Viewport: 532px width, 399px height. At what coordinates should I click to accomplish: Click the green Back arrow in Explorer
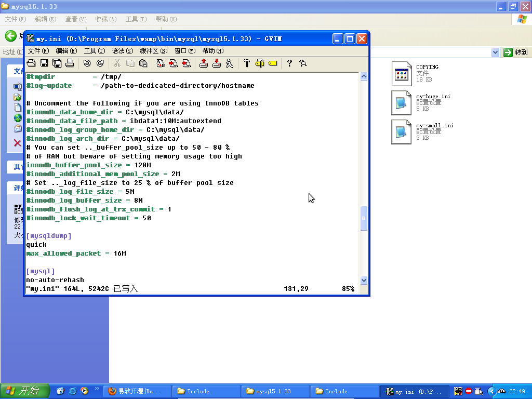point(11,36)
